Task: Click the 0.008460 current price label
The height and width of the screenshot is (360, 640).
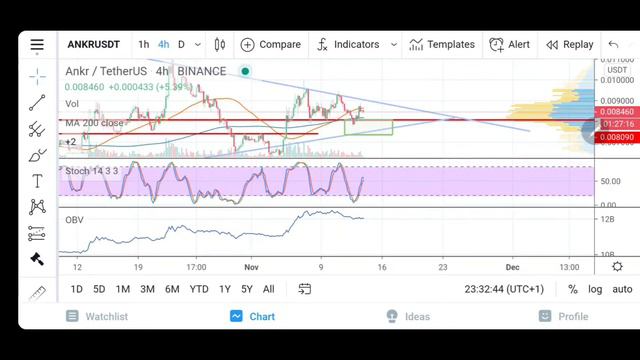Action: click(617, 111)
